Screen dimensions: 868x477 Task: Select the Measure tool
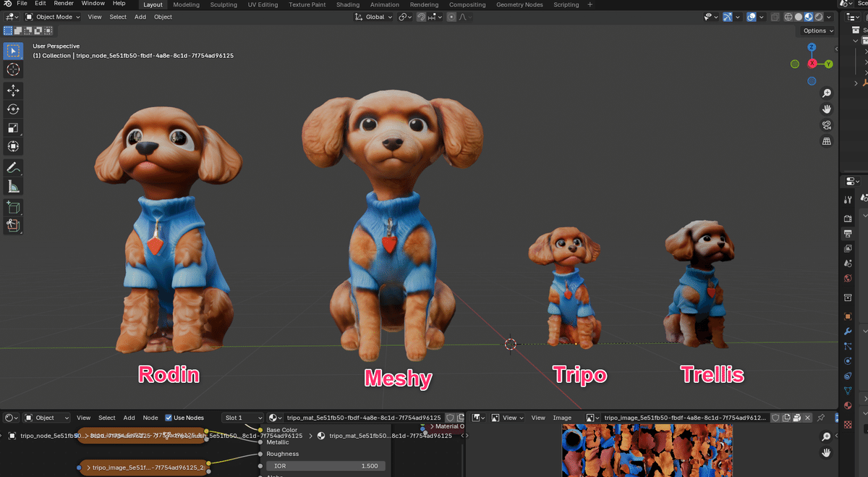tap(12, 185)
